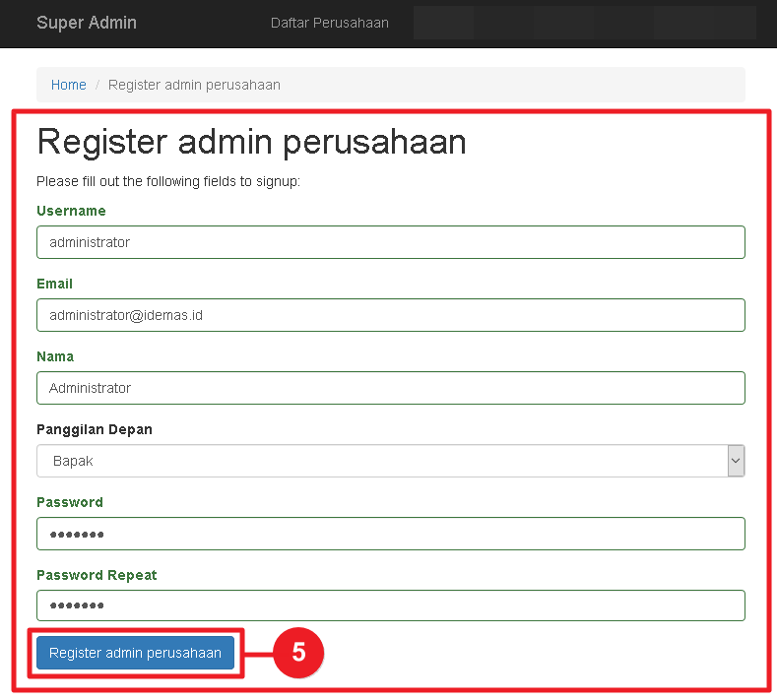Image resolution: width=777 pixels, height=700 pixels.
Task: Click the dropdown arrow of Panggilan Depan
Action: pos(735,461)
